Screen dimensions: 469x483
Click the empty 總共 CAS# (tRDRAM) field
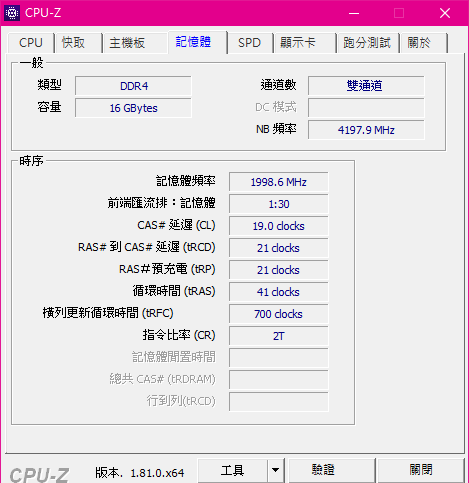279,380
